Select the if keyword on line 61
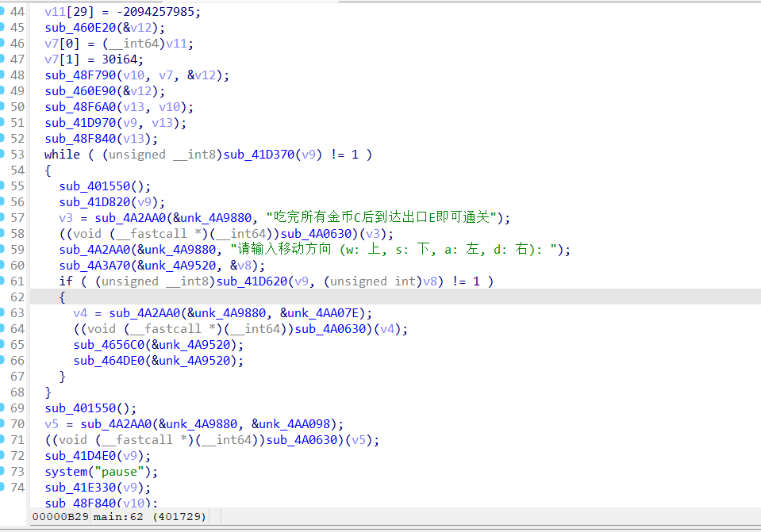Viewport: 761px width, 532px height. tap(66, 281)
